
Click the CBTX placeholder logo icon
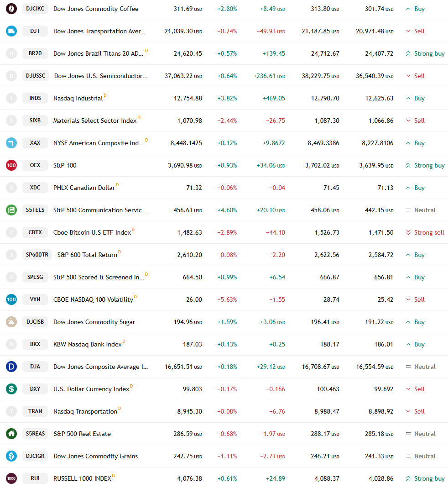[x=11, y=232]
